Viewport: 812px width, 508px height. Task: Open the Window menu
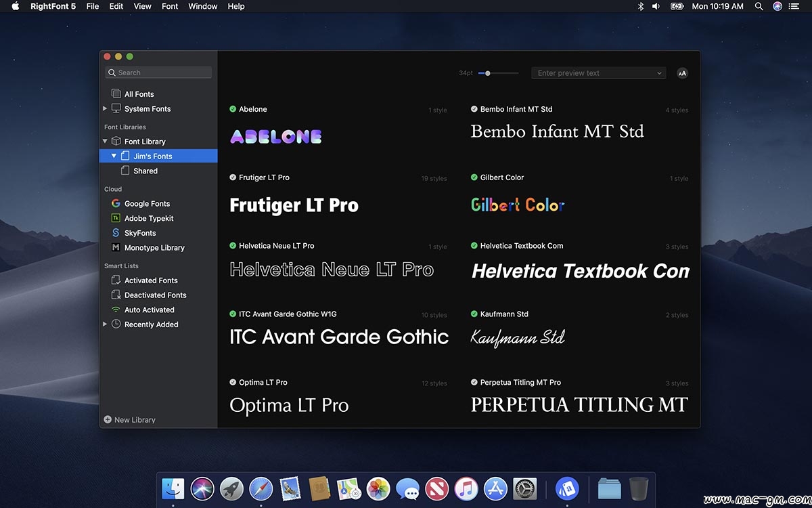pos(203,6)
